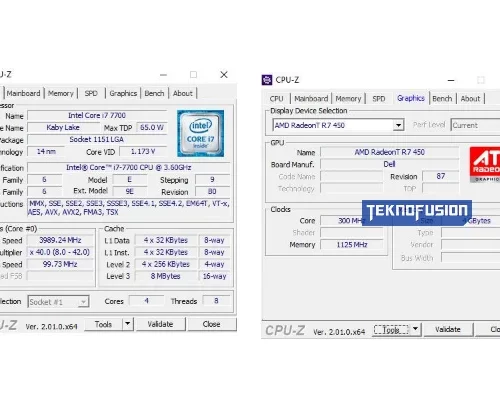Click the Threads value 8
The height and width of the screenshot is (400, 500).
216,301
